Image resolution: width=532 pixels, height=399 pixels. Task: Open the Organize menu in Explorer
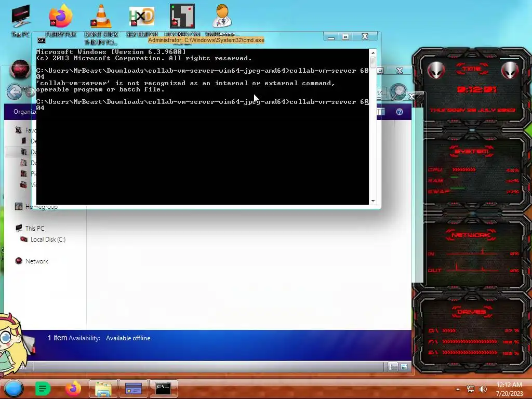24,112
